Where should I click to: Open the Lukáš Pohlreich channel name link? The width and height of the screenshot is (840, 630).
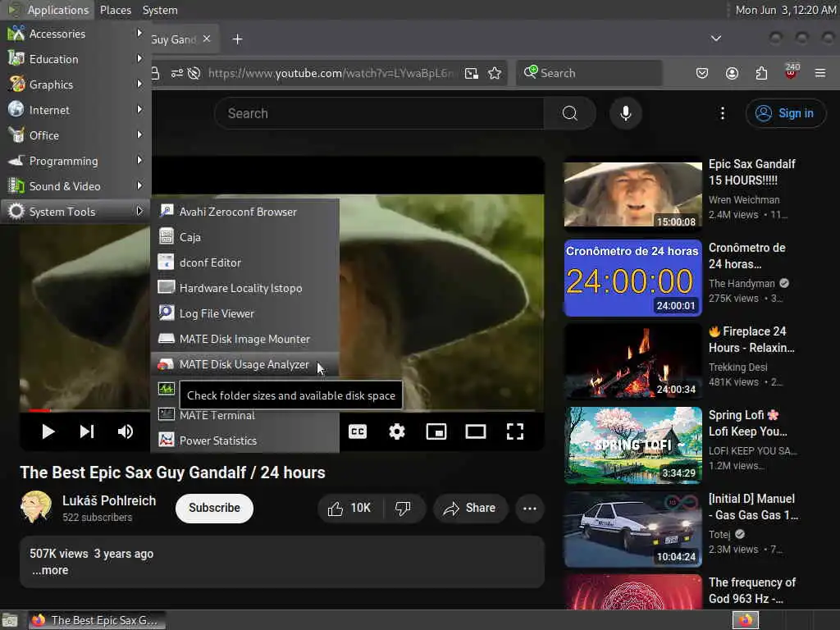point(109,500)
